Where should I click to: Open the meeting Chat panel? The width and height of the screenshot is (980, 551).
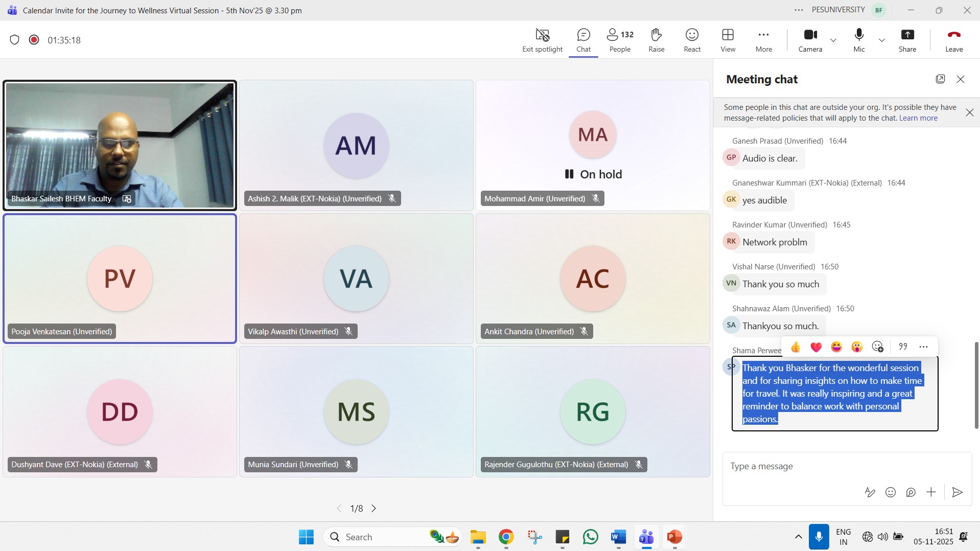(583, 40)
